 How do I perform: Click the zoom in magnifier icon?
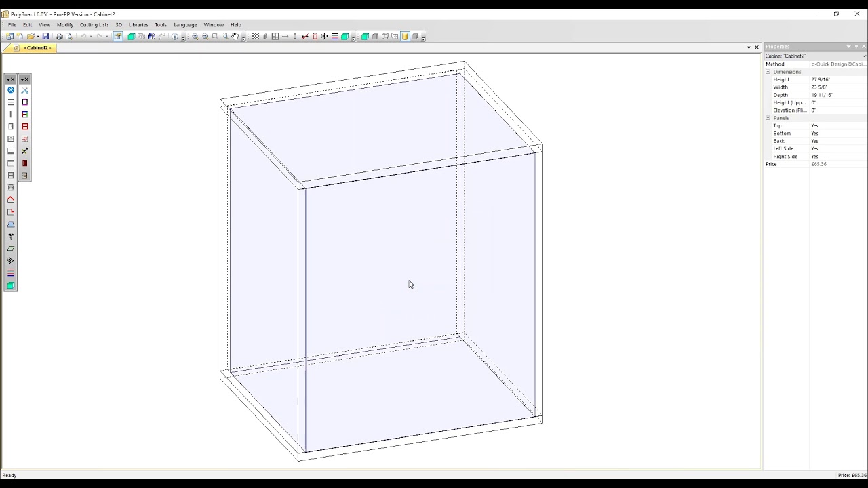[x=195, y=37]
